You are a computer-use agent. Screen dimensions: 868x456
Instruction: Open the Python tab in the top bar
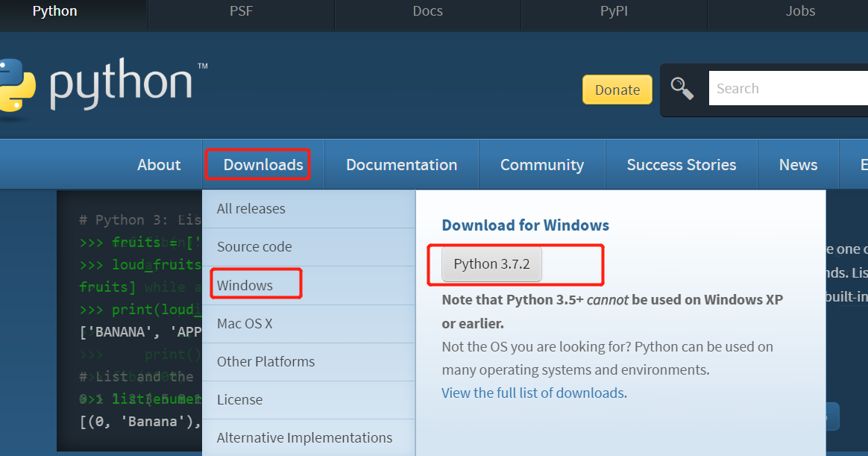tap(54, 11)
